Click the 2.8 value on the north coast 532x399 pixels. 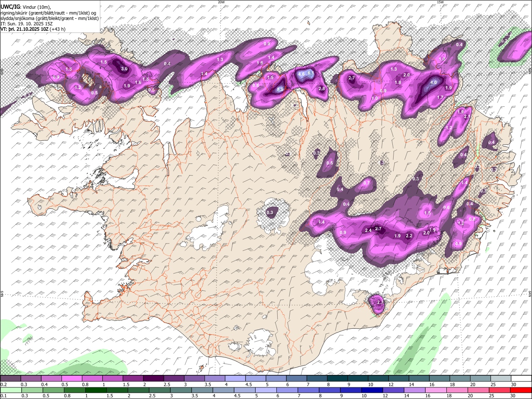click(321, 89)
